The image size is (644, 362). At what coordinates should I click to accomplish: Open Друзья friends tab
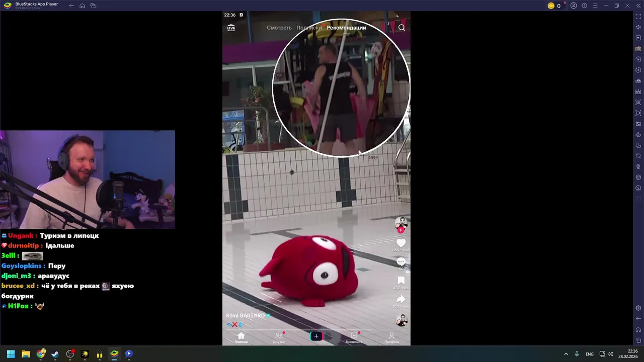coord(279,338)
